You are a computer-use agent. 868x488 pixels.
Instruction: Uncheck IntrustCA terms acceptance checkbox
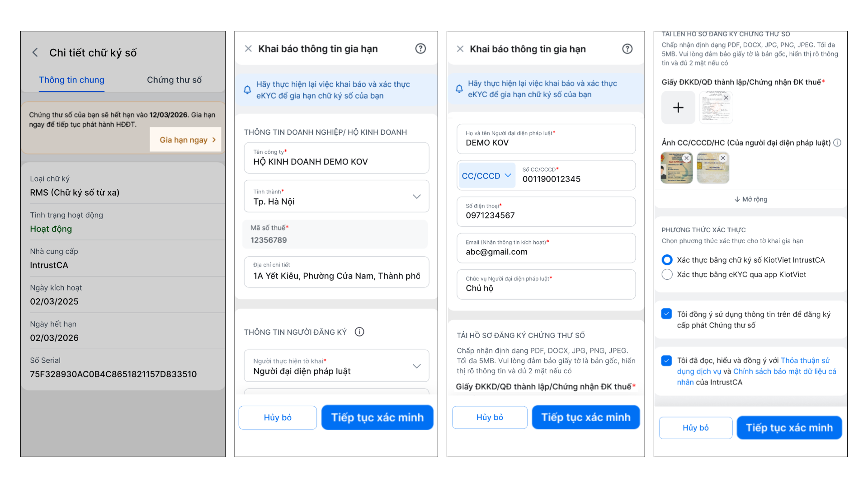click(666, 361)
